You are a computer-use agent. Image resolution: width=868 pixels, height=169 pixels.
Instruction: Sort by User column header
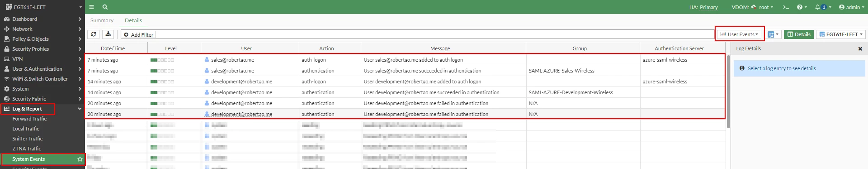250,48
